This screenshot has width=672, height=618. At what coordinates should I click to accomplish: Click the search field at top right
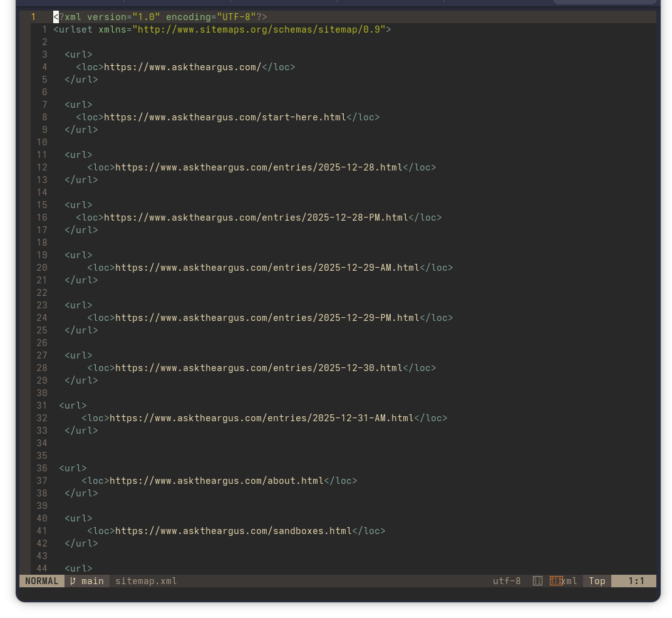coord(604,3)
